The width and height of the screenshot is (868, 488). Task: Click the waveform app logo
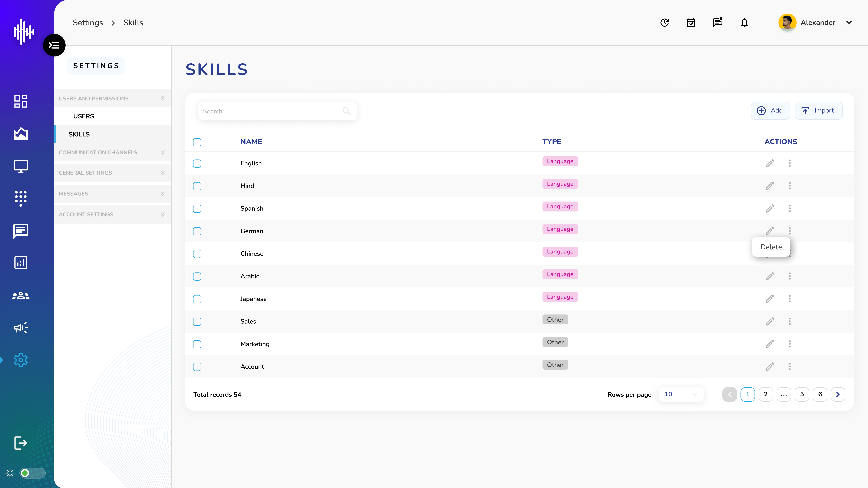point(24,31)
